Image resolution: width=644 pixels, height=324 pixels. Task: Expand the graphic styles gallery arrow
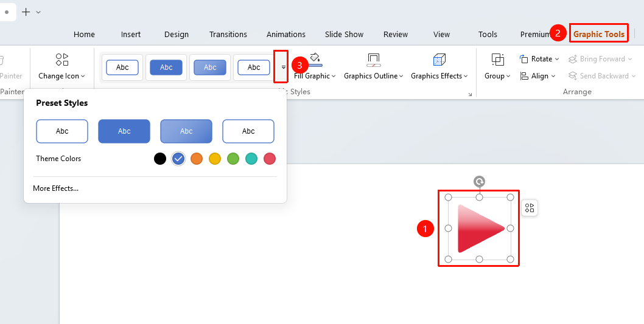[x=283, y=67]
